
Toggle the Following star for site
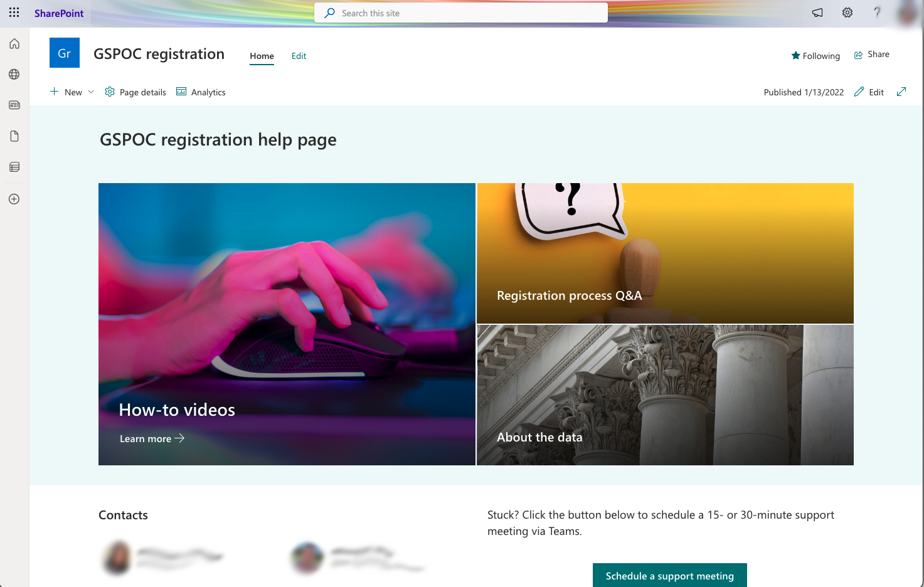[815, 56]
